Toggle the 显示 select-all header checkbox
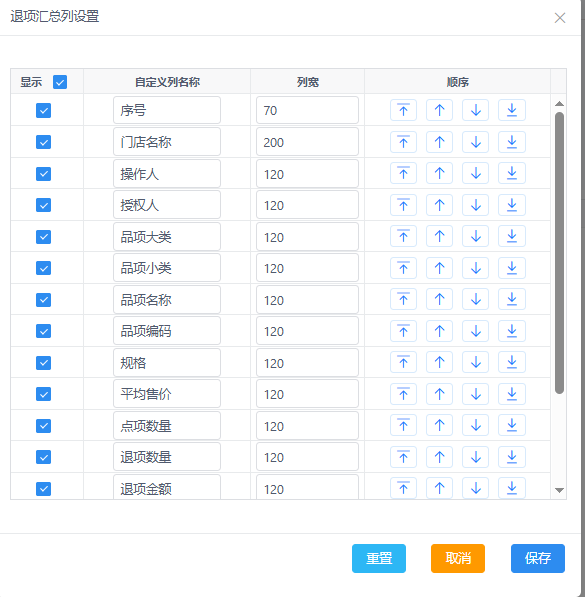This screenshot has width=585, height=597. 60,82
